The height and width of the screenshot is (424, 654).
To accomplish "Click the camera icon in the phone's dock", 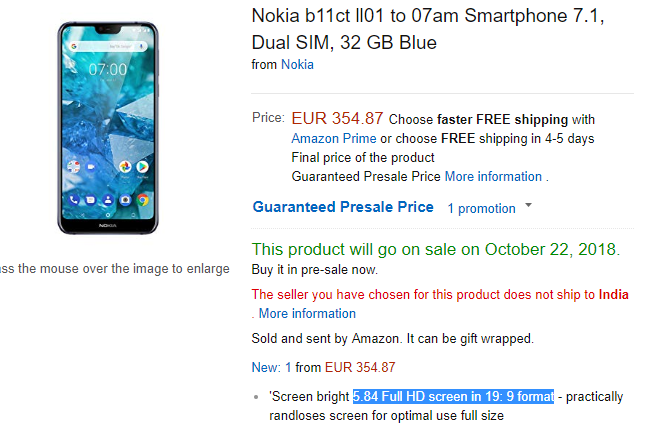I will pyautogui.click(x=126, y=199).
